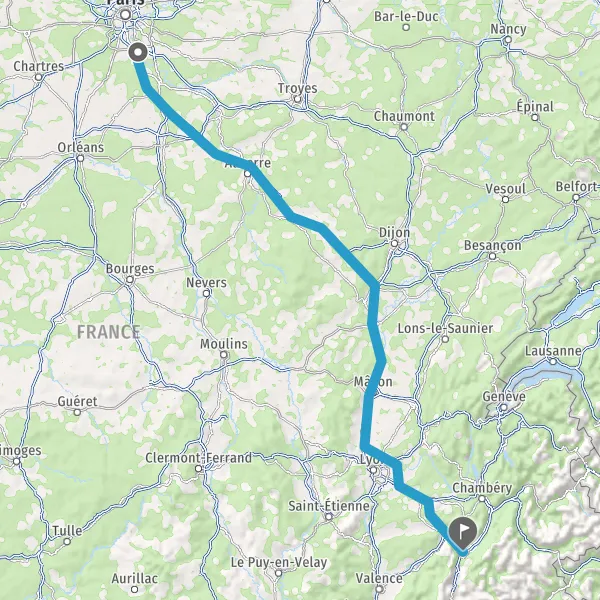Click the Lons-le-Saunier city label
600x600 pixels.
pyautogui.click(x=445, y=328)
